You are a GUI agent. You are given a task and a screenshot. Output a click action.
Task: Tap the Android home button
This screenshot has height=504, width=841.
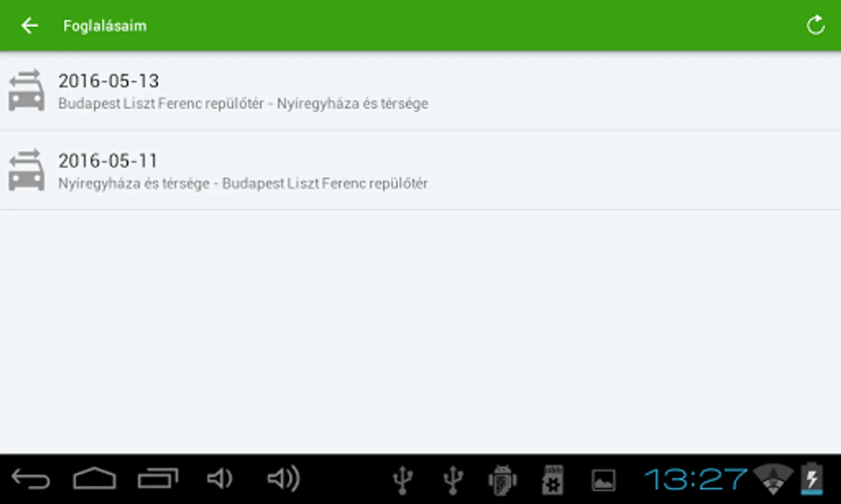tap(94, 479)
